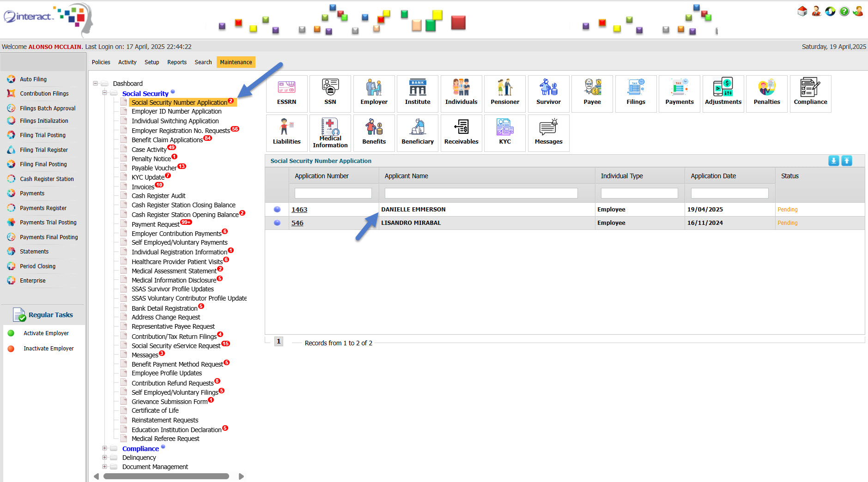
Task: Switch to the Policies menu tab
Action: click(101, 62)
